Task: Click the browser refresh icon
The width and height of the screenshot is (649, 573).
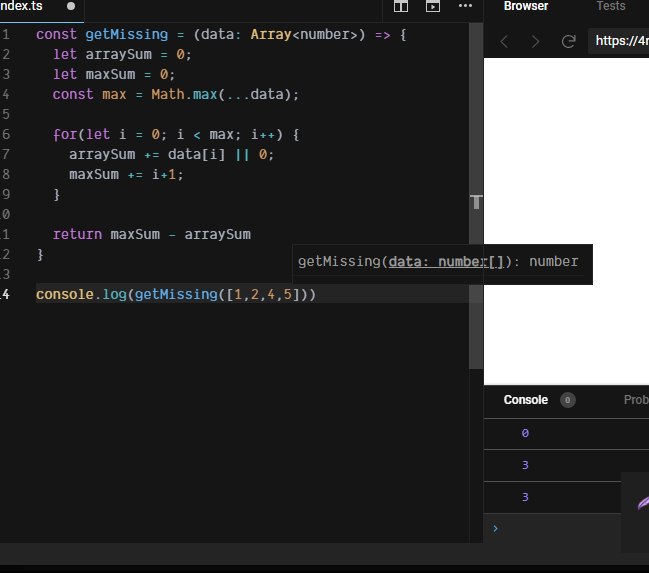Action: (568, 41)
